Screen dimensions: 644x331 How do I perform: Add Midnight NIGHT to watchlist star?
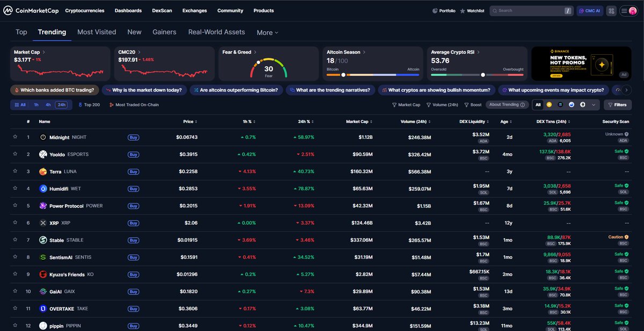coord(16,137)
